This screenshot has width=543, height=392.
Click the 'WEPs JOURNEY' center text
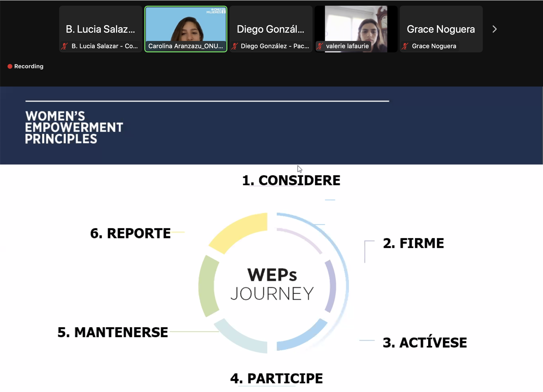pyautogui.click(x=272, y=284)
